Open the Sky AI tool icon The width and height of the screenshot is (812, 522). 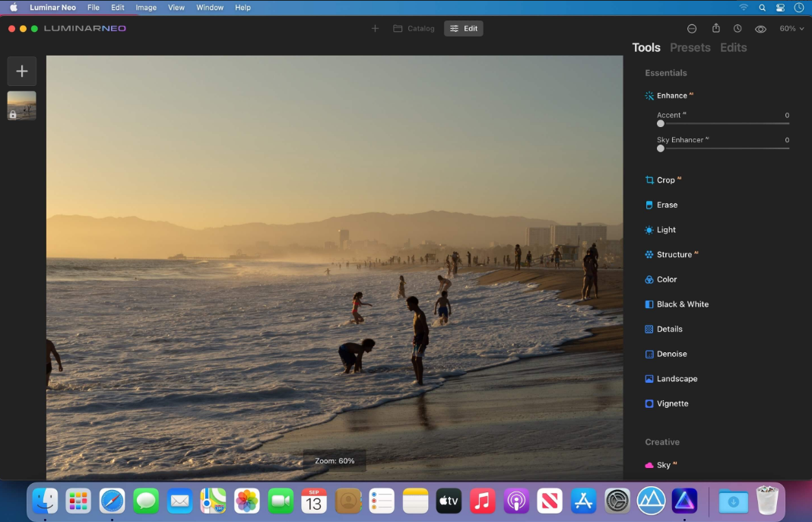pos(649,466)
